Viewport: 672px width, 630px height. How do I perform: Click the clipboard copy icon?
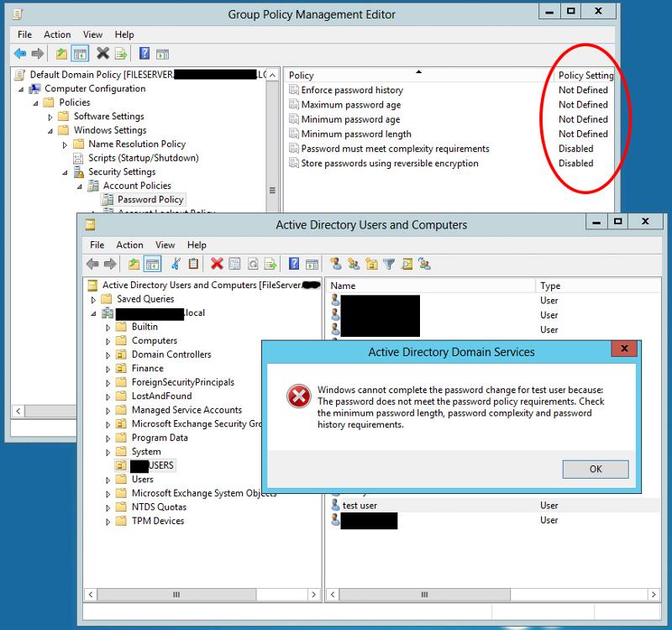tap(194, 264)
